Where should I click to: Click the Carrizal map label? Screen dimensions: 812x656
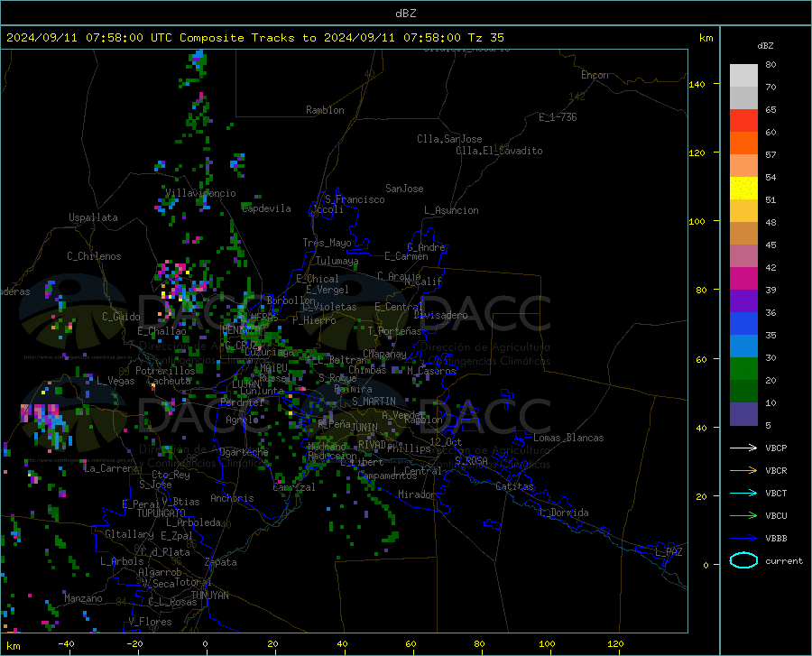coord(293,488)
